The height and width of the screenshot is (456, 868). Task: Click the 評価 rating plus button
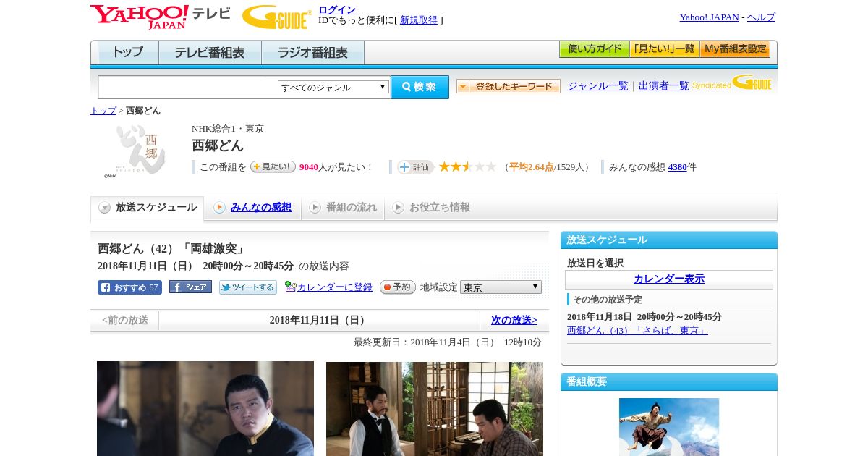pos(415,167)
